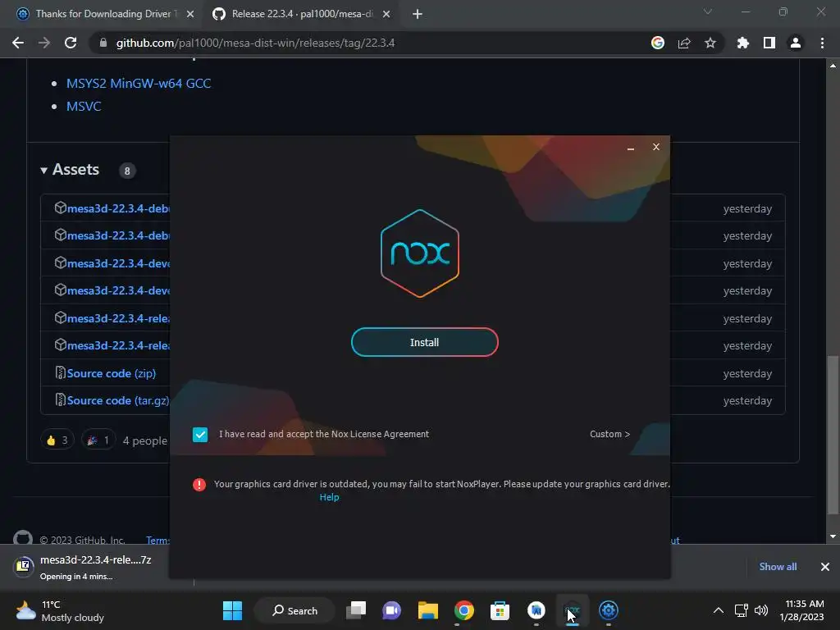Open Microsoft Store from taskbar

(500, 610)
